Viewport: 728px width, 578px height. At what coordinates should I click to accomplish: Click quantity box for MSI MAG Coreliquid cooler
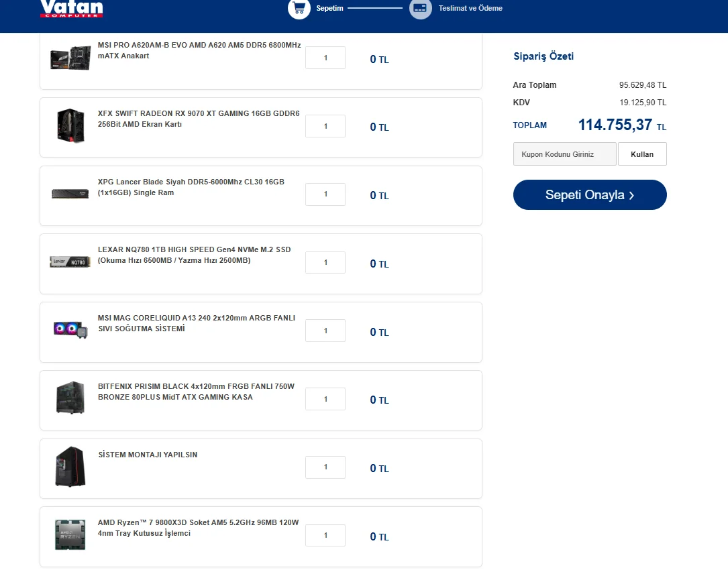pyautogui.click(x=325, y=331)
